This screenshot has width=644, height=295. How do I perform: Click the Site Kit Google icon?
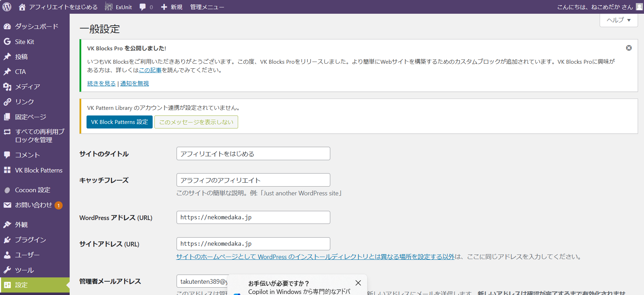tap(7, 42)
